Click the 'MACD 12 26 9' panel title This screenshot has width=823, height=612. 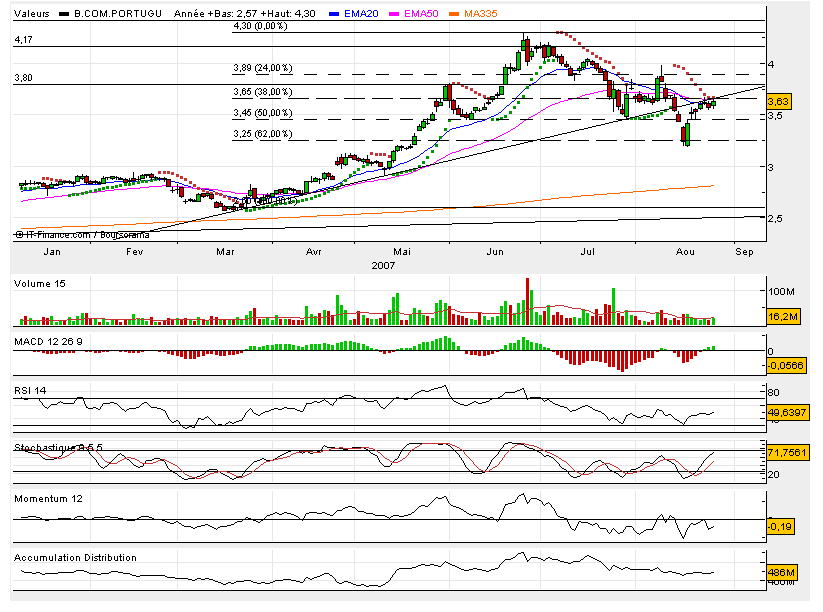pos(48,341)
